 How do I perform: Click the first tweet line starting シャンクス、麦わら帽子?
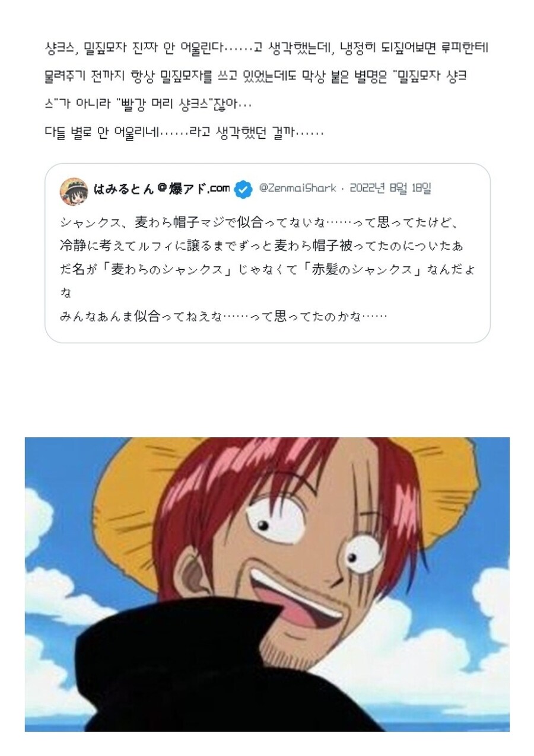tap(260, 223)
